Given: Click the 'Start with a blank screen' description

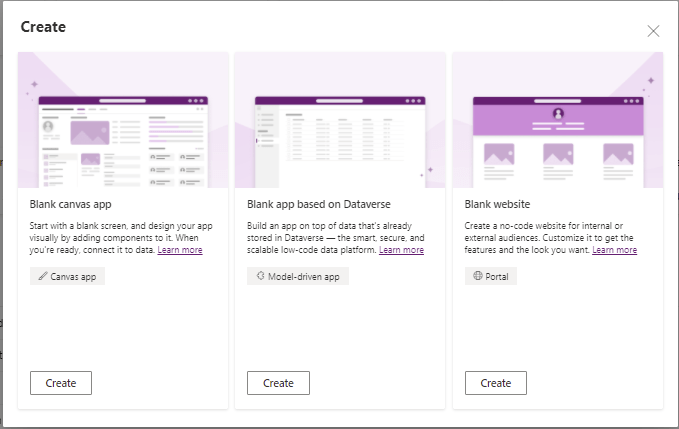Looking at the screenshot, I should tap(121, 238).
